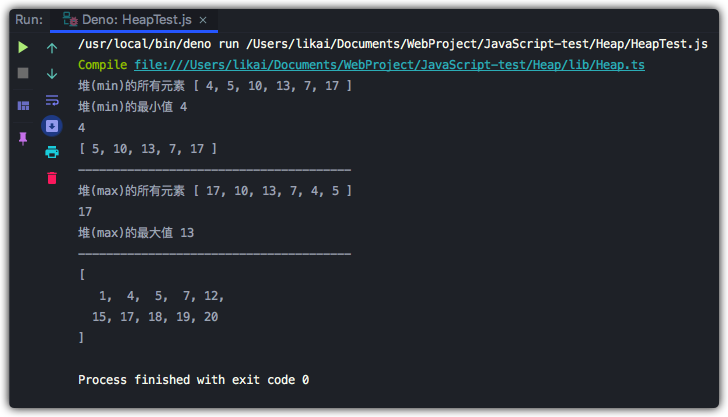Click the Down the Stack Trace arrow

pyautogui.click(x=52, y=73)
